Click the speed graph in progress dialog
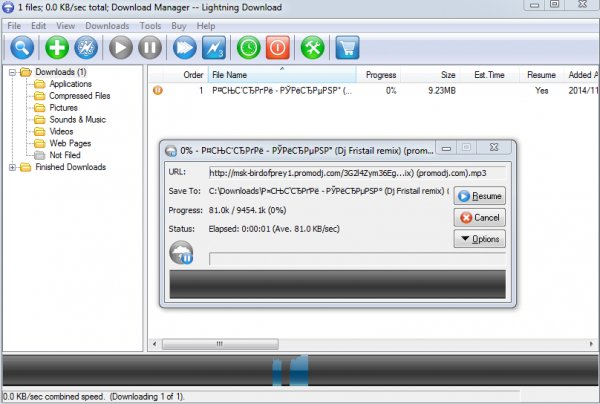 [338, 284]
